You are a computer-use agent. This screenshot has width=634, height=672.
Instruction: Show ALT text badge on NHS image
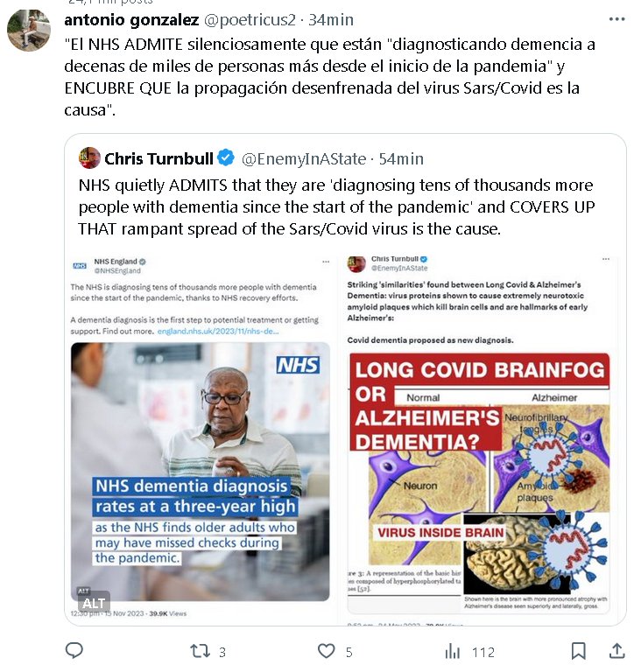94,603
